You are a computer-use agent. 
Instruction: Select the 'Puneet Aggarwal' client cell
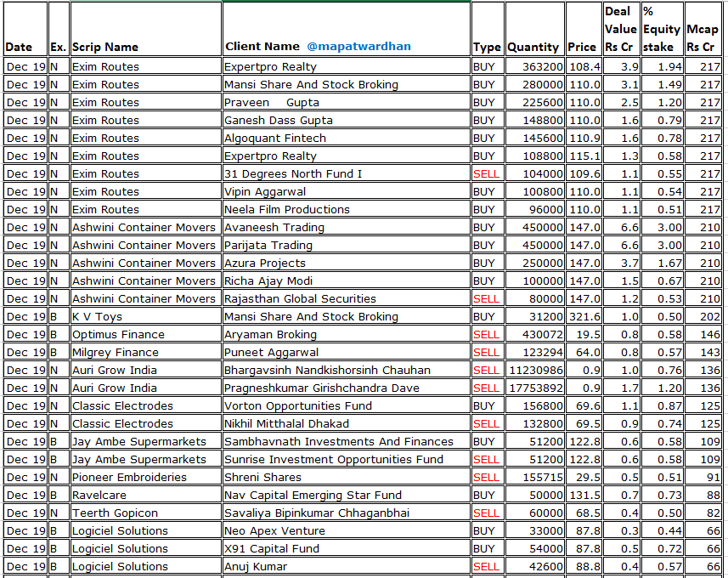click(347, 352)
